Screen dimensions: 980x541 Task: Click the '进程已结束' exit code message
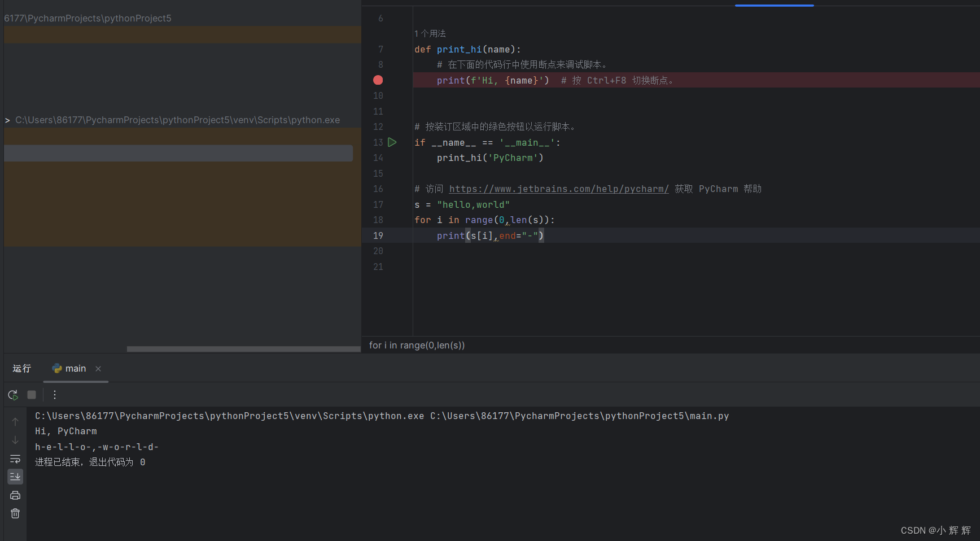(90, 462)
